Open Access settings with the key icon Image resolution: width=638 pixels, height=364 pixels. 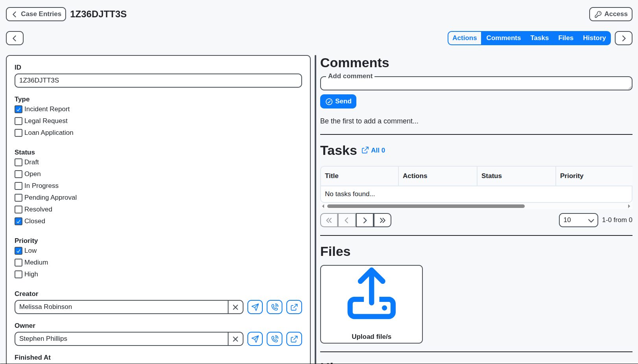610,14
